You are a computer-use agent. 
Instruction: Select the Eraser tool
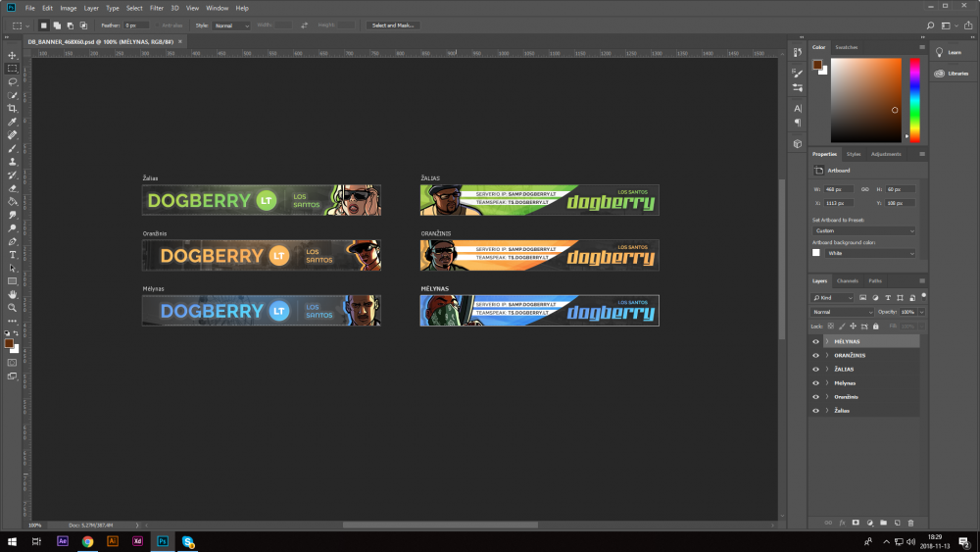click(12, 188)
